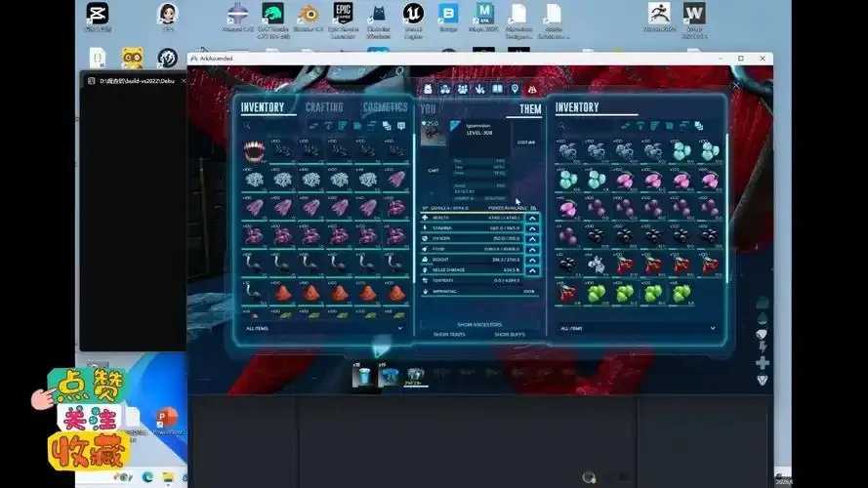Open Blender desktop shortcut
868x488 pixels.
(309, 19)
